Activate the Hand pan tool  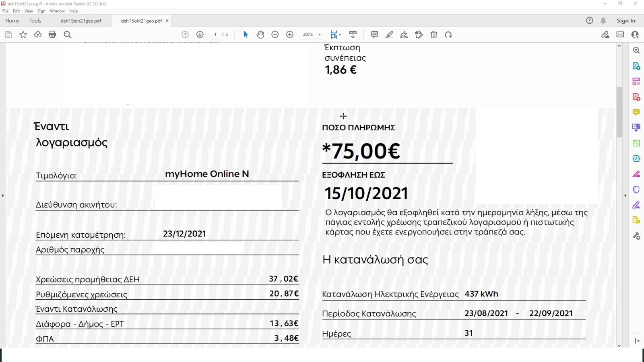pyautogui.click(x=260, y=35)
